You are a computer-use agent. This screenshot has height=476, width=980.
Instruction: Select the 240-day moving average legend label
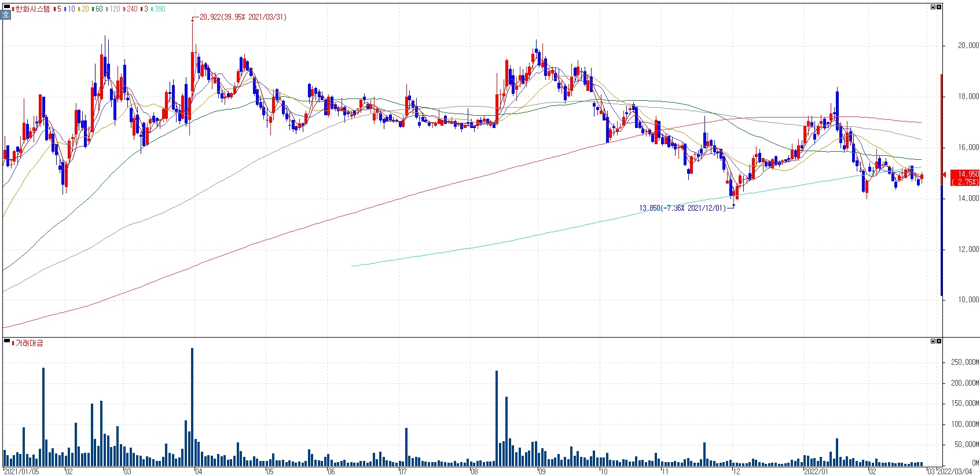coord(131,9)
